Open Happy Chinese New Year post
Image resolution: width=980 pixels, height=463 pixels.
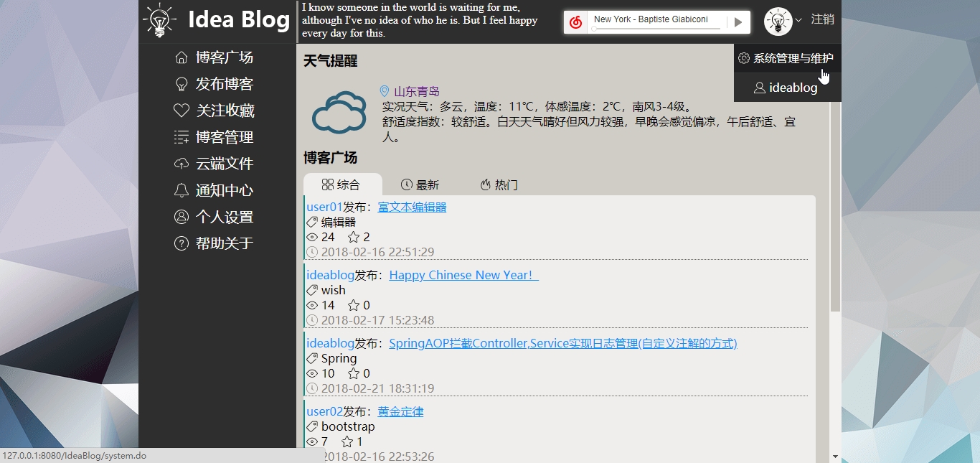463,275
